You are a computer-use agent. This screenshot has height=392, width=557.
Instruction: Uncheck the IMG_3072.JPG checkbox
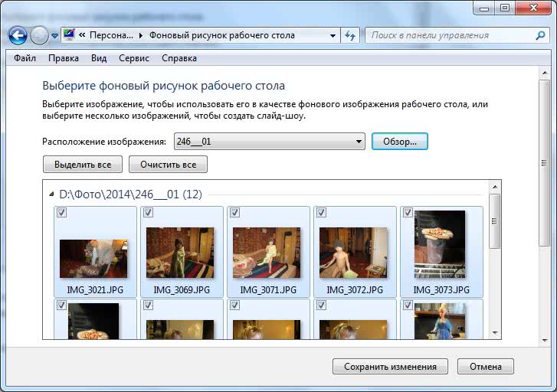[x=322, y=212]
